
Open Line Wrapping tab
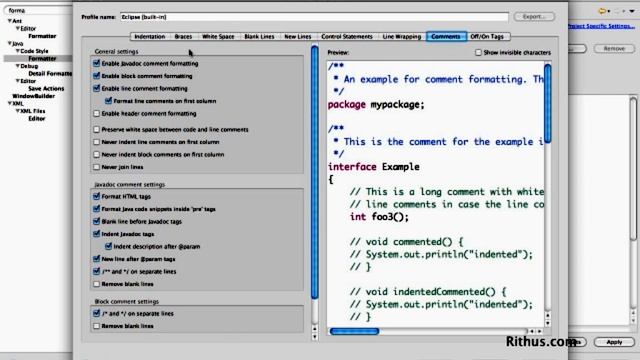coord(402,36)
